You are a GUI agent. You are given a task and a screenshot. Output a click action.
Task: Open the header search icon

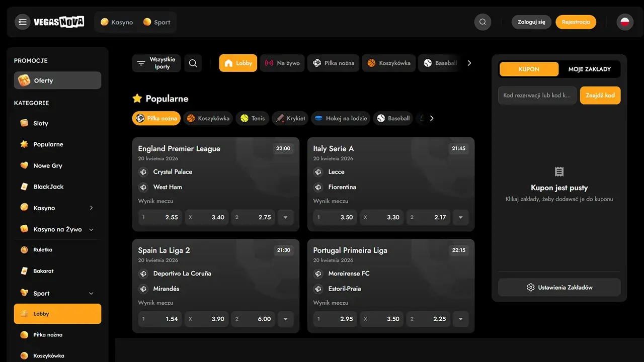[x=482, y=22]
